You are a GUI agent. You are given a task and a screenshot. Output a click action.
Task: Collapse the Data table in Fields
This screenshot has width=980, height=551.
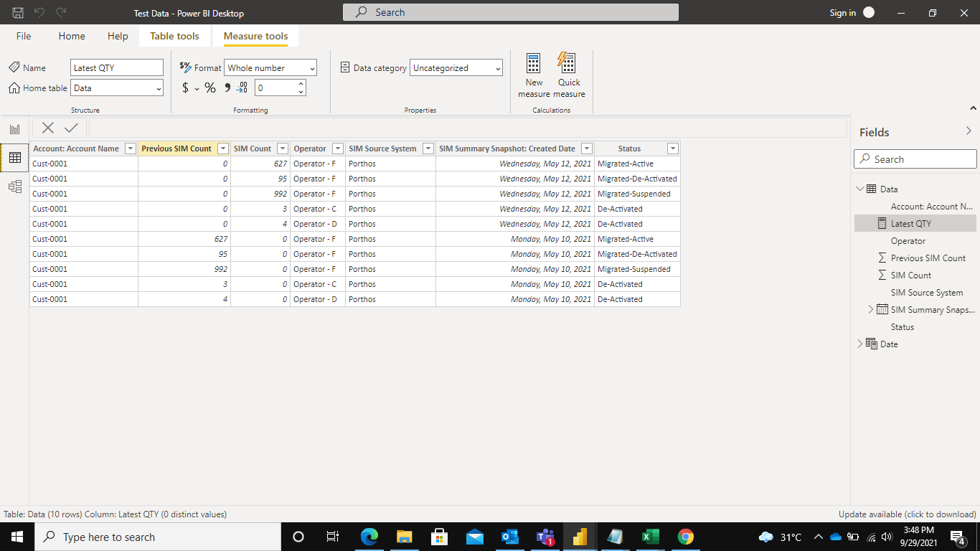coord(860,189)
